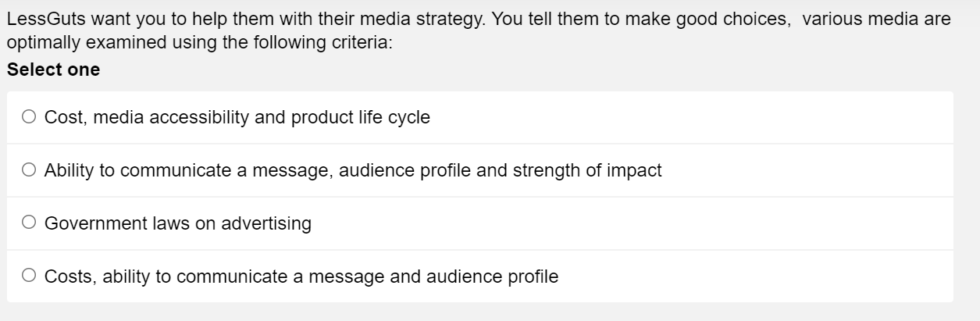Click blank area right of 'strength of impact'
This screenshot has height=321, width=980.
click(804, 170)
